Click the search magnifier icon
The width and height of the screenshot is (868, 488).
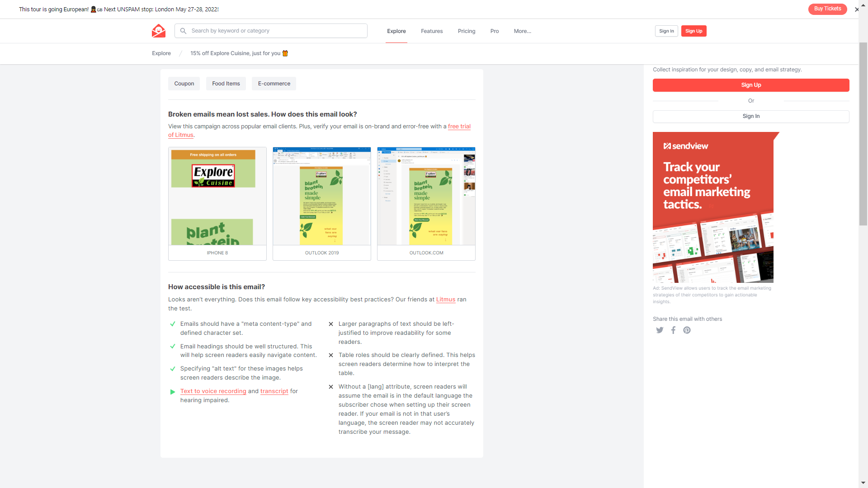(183, 31)
